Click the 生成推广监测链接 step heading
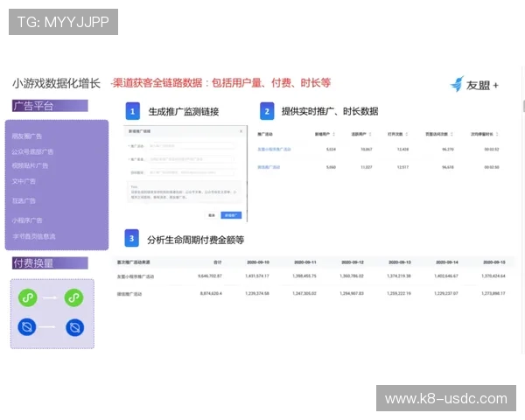 [x=184, y=111]
